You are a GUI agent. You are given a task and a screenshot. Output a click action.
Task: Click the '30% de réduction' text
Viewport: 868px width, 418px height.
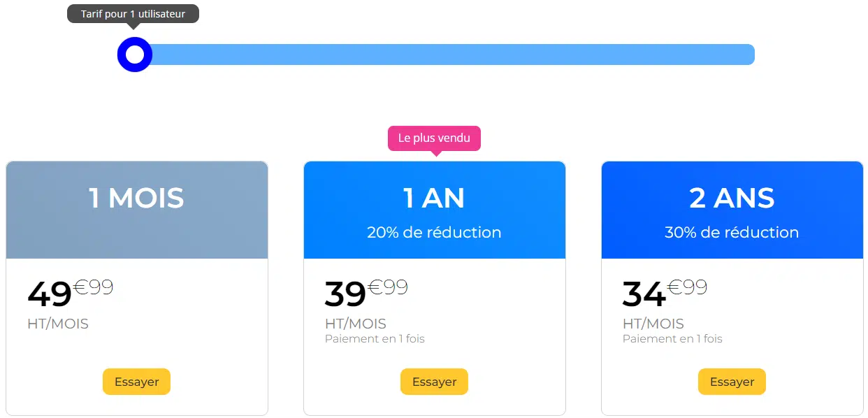pyautogui.click(x=732, y=233)
